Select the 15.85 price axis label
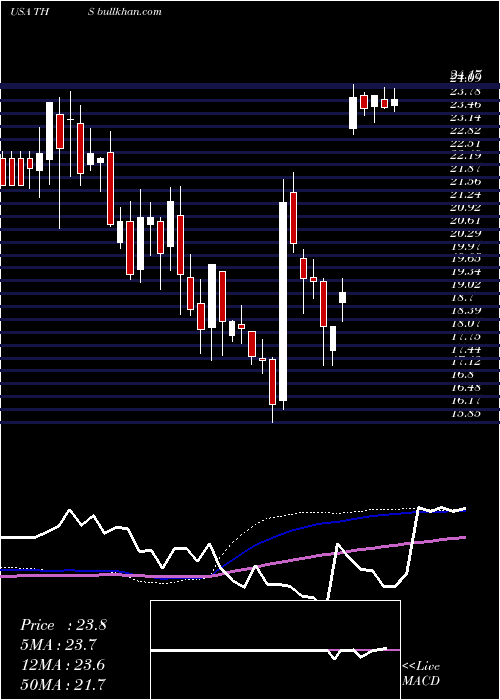 pos(465,413)
